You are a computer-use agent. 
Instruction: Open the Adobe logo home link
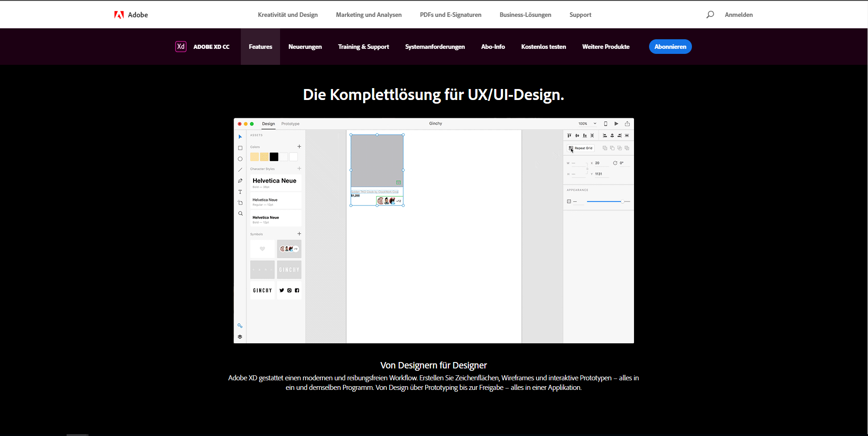point(131,15)
